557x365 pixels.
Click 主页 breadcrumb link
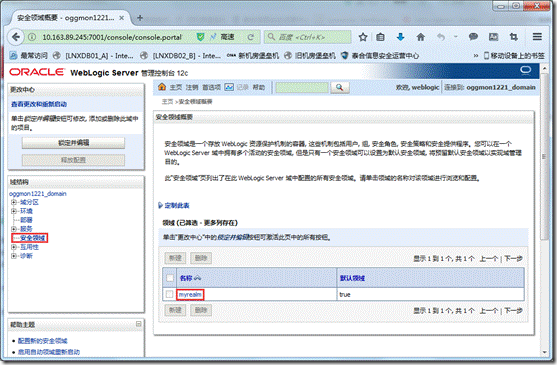[167, 102]
